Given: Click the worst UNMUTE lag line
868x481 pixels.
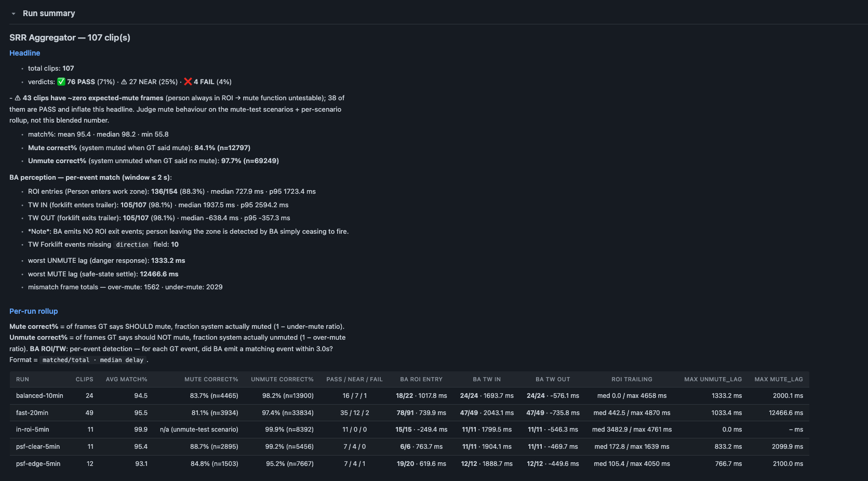Looking at the screenshot, I should coord(106,261).
